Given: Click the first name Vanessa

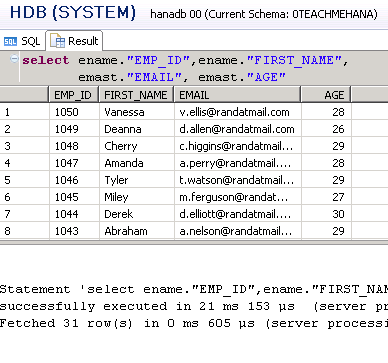Looking at the screenshot, I should coord(124,112).
